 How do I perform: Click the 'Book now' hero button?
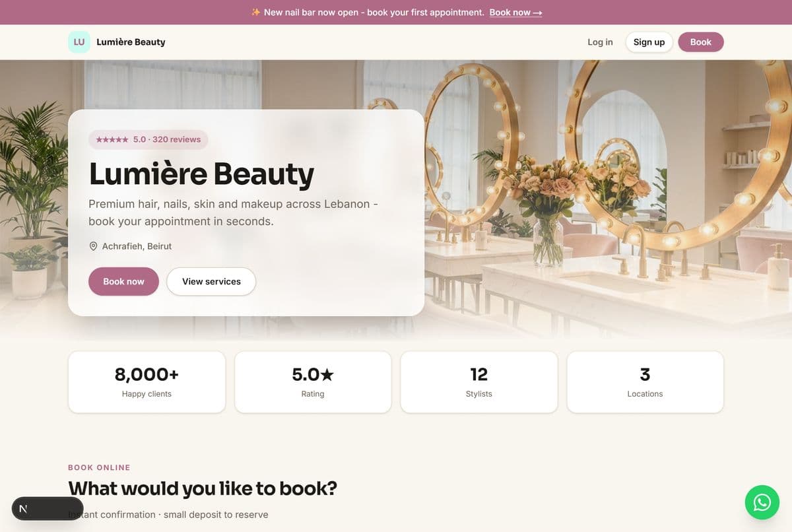click(x=123, y=281)
